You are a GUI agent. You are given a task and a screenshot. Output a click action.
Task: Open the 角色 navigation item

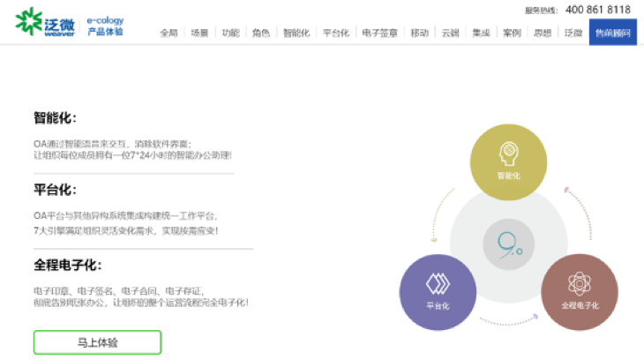click(260, 33)
